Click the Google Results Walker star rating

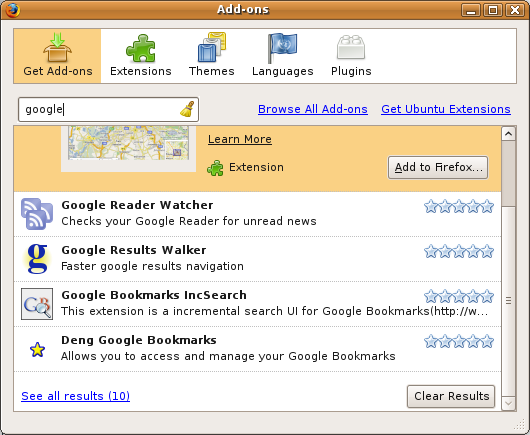[x=459, y=251]
